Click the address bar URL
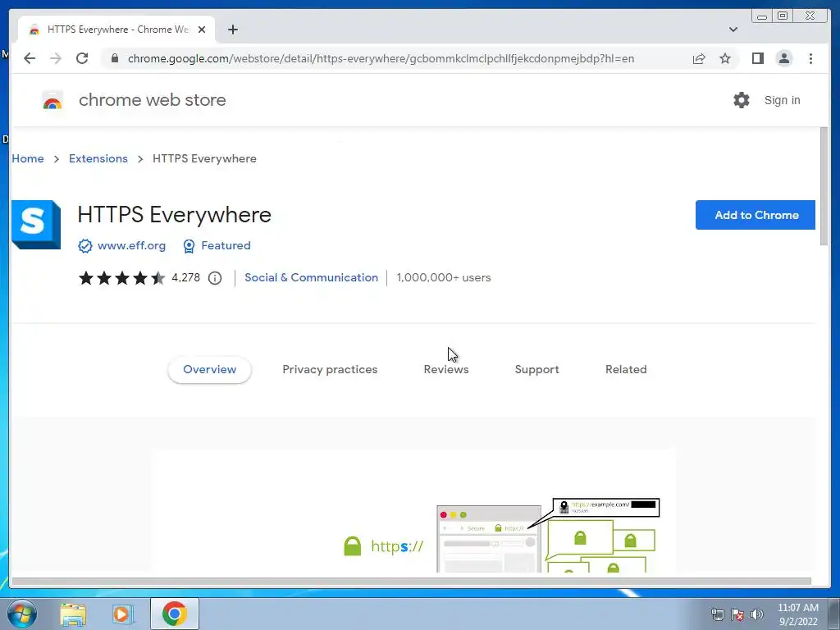The height and width of the screenshot is (630, 840). (381, 58)
